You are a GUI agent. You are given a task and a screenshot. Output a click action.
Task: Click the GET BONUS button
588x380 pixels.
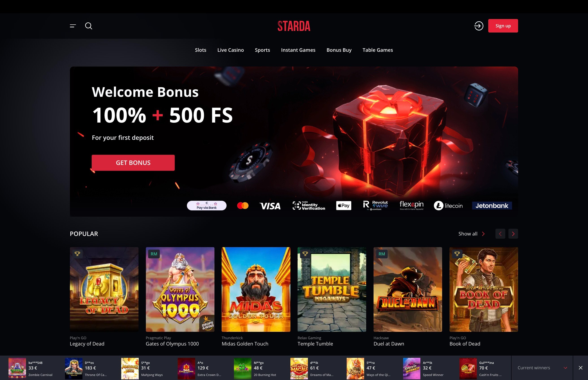pyautogui.click(x=133, y=163)
